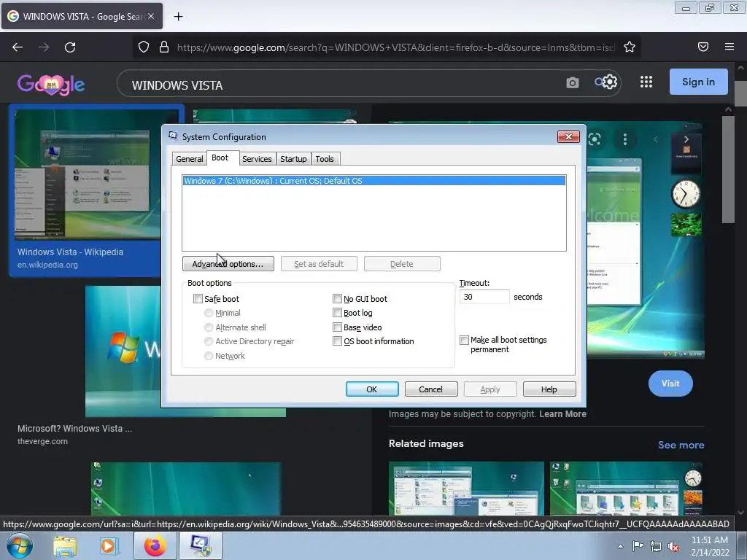Click System Configuration taskbar icon
Viewport: 747px width, 560px height.
201,545
